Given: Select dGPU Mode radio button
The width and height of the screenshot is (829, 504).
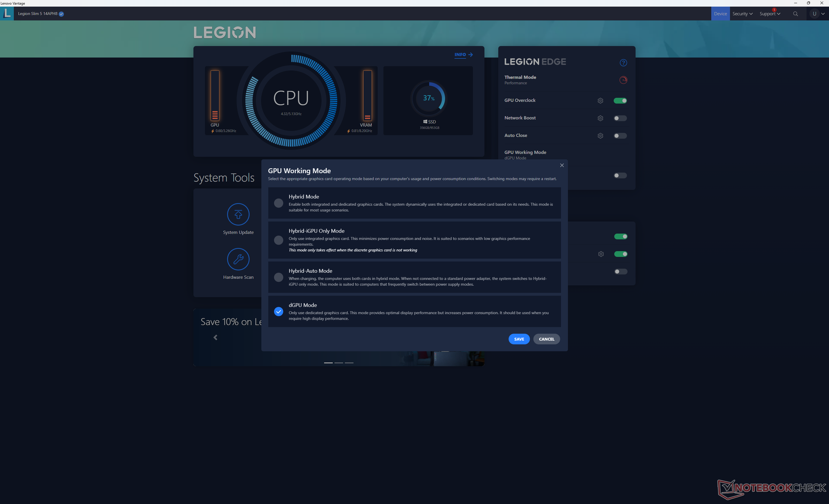Looking at the screenshot, I should pos(278,312).
